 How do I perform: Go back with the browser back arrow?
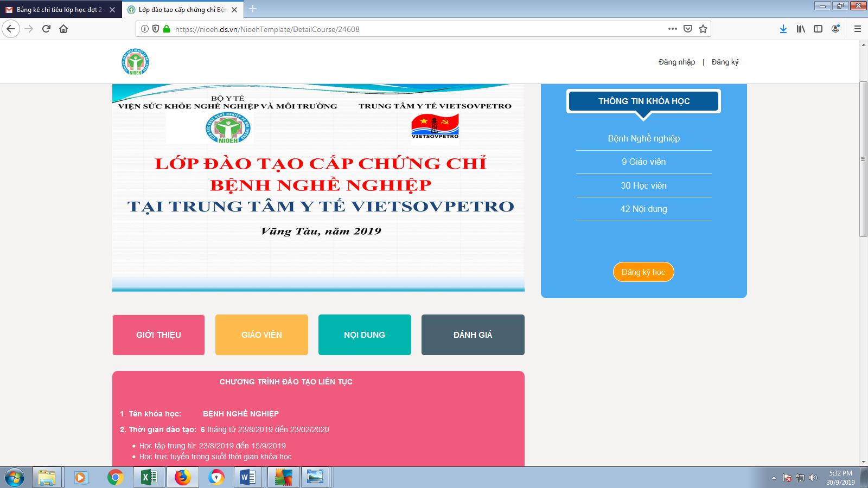coord(11,29)
